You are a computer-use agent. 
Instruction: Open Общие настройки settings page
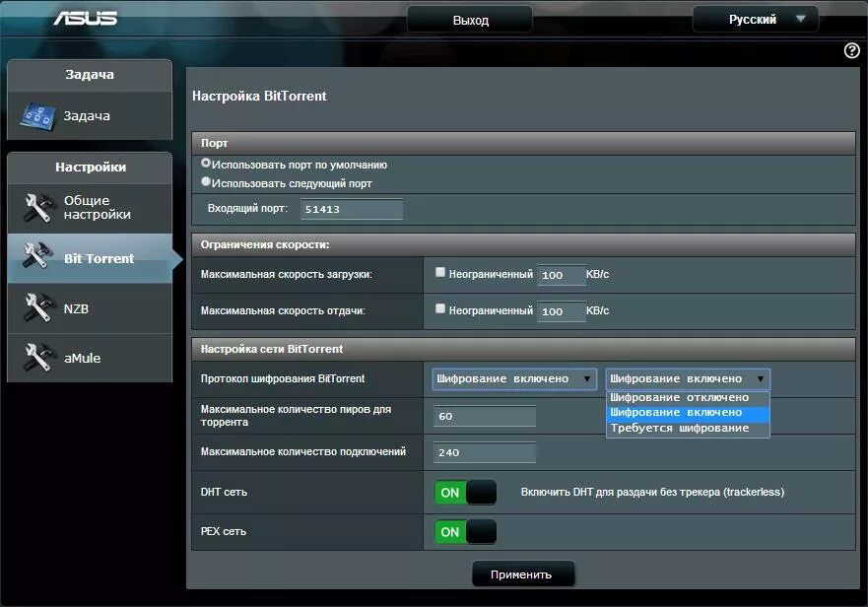coord(90,208)
